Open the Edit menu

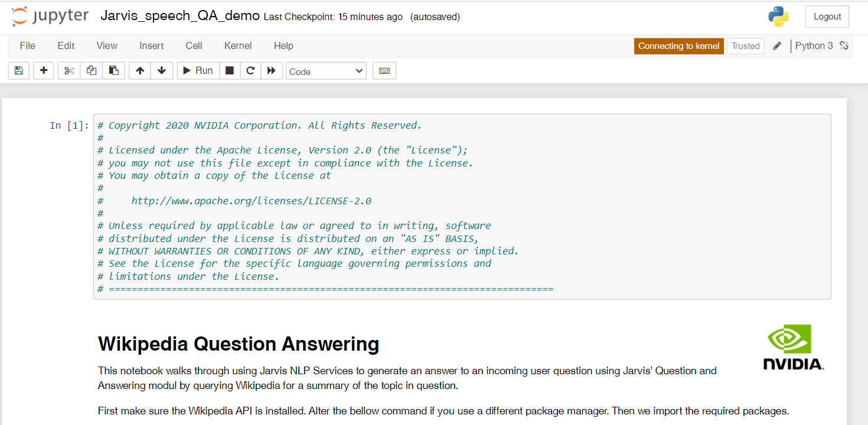[66, 45]
